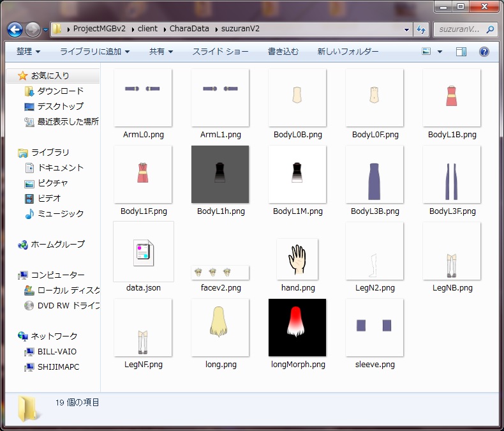Select the BILL-VAIO network computer
This screenshot has height=431, width=504.
(x=57, y=352)
